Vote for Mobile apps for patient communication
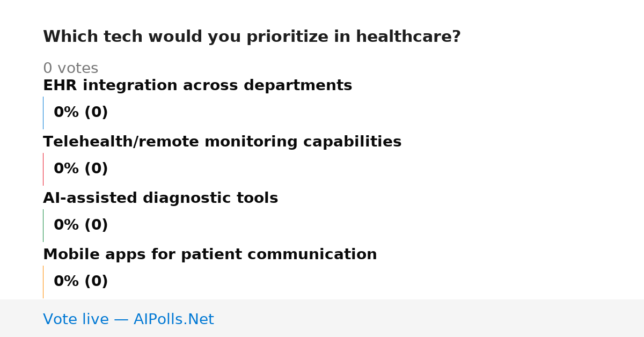 coord(210,255)
